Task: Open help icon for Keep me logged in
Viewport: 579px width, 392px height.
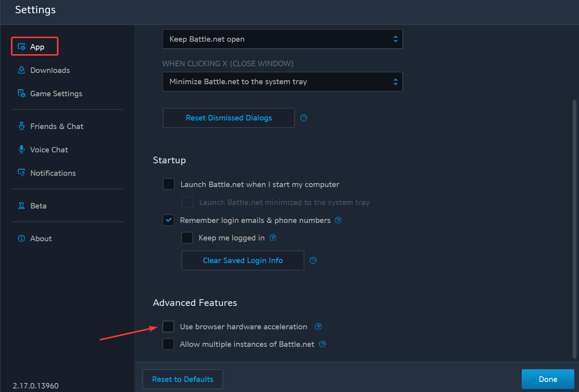Action: tap(273, 238)
